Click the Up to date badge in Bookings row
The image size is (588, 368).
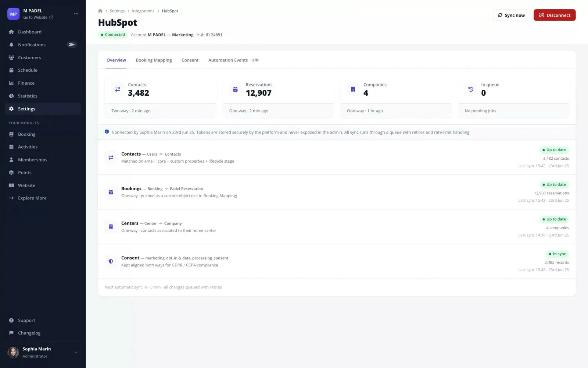(x=554, y=185)
